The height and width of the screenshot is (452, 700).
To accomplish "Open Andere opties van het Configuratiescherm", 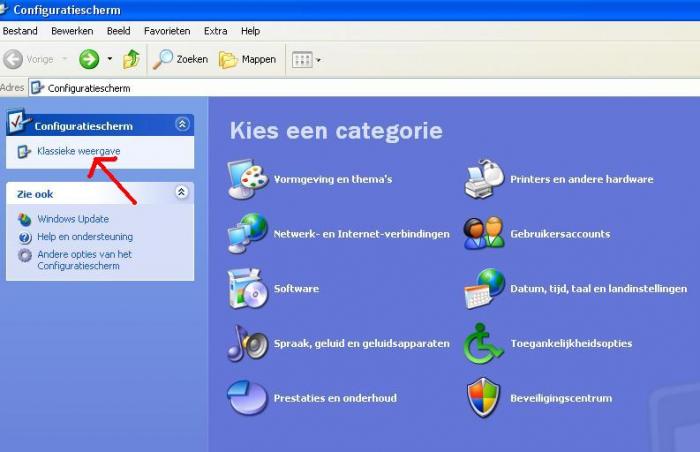I will (x=84, y=260).
